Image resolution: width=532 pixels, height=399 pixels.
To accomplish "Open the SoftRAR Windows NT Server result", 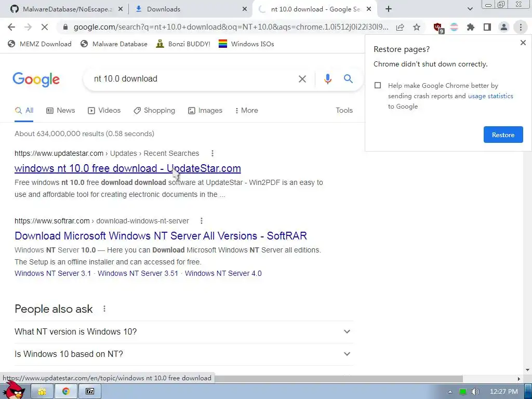I will (161, 236).
